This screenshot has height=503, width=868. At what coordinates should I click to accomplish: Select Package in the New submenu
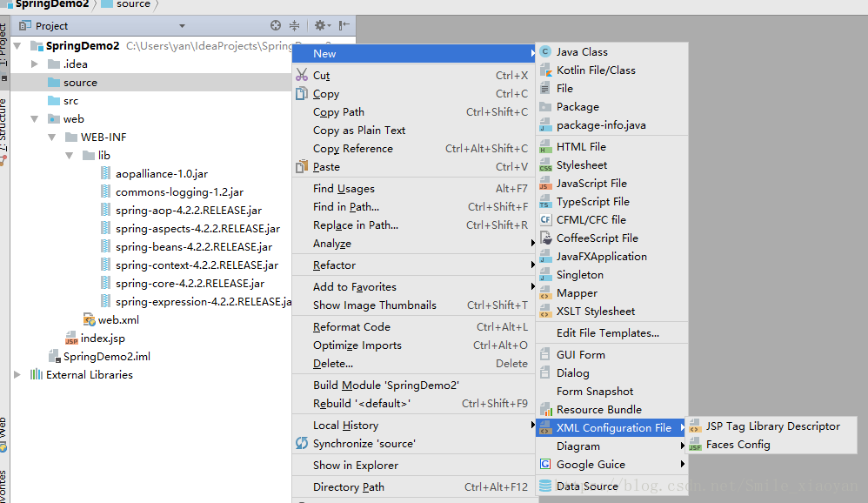611,106
